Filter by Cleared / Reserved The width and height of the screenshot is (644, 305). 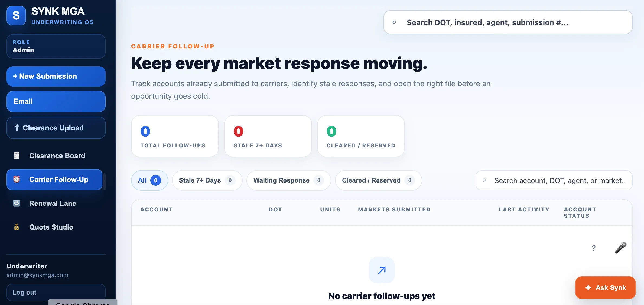378,180
